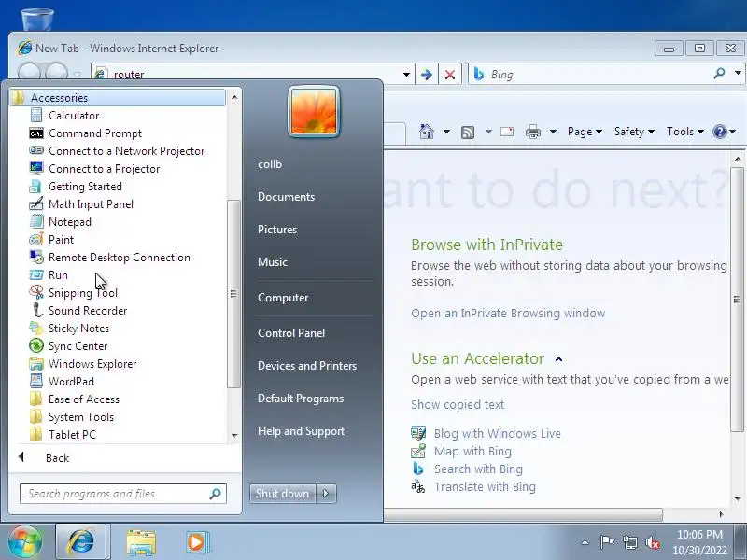Click Translate with Bing link

pos(485,486)
